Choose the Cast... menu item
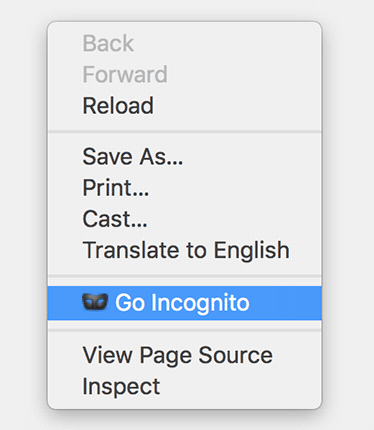This screenshot has height=430, width=374. tap(185, 219)
